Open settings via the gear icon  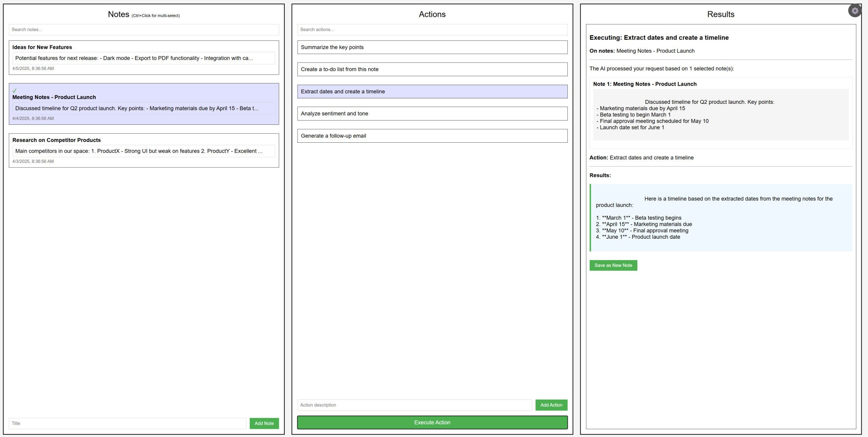(x=854, y=11)
